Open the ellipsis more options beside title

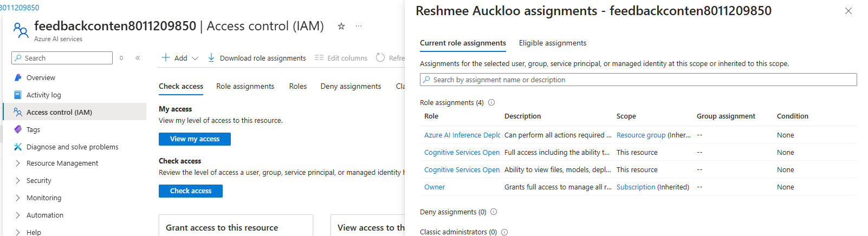click(359, 26)
